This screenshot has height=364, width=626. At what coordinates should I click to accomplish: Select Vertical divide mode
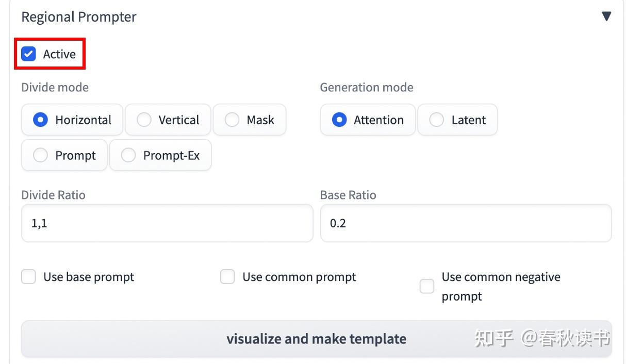click(x=144, y=120)
